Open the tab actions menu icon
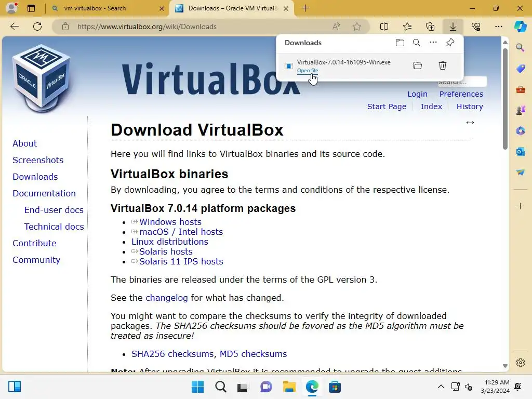This screenshot has height=399, width=532. point(31,8)
